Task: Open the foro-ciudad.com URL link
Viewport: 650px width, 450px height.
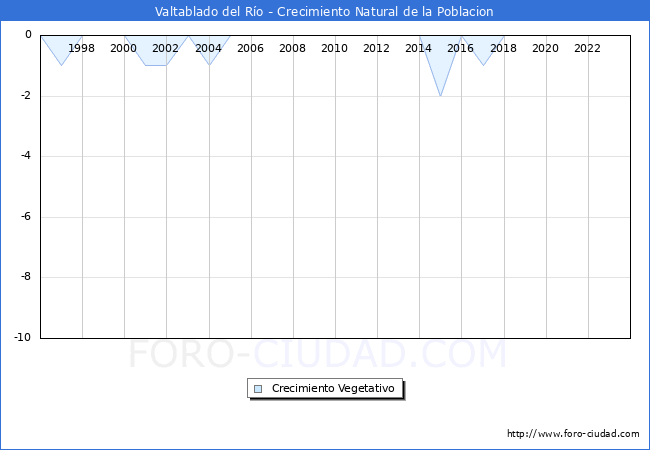Action: 573,434
